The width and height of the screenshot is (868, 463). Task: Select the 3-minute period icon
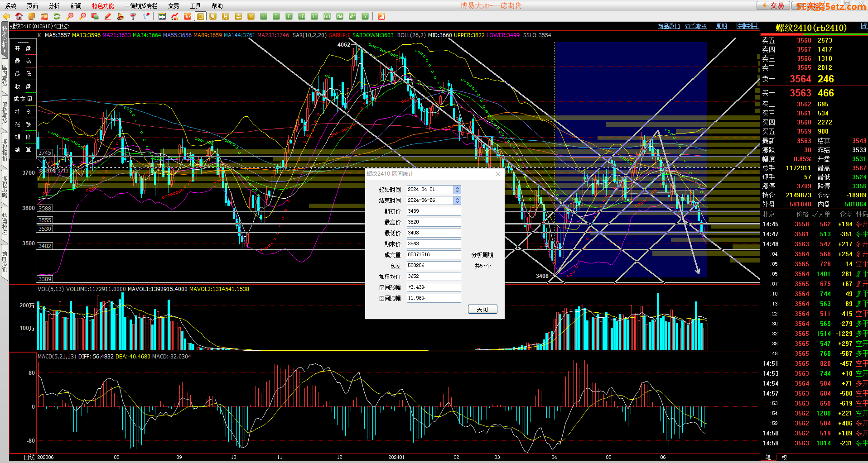(x=276, y=16)
